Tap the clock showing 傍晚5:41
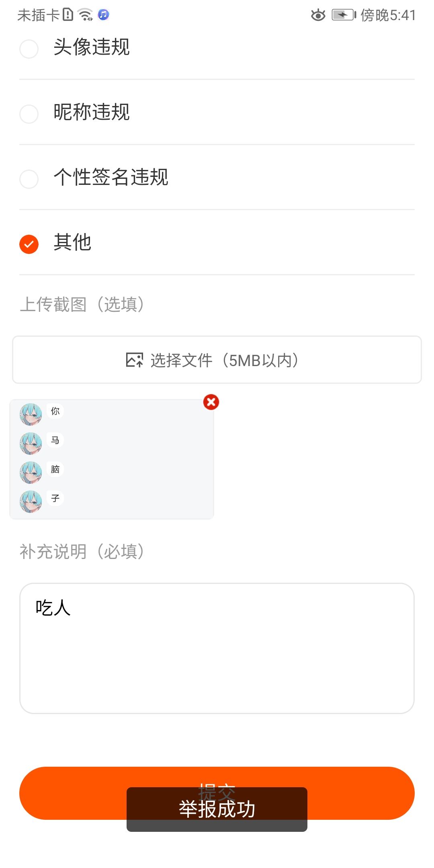The image size is (434, 868). 388,15
